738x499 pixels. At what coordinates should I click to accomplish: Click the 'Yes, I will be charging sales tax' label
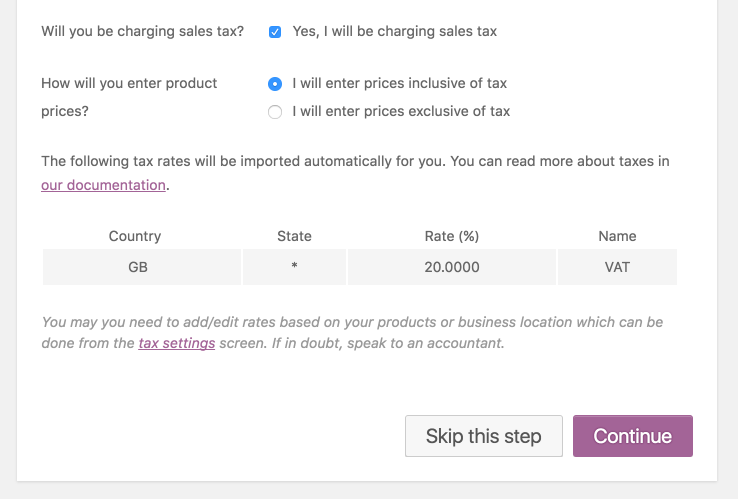coord(394,31)
